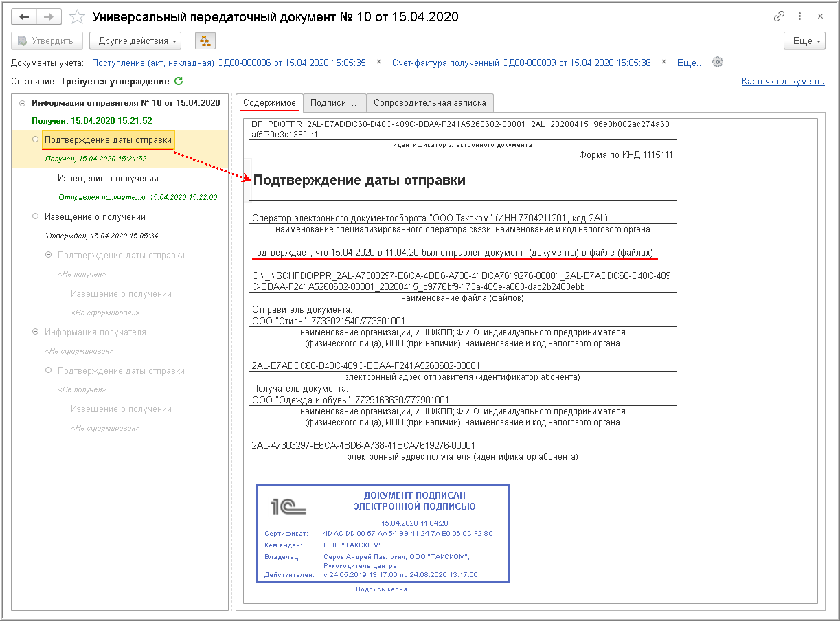The height and width of the screenshot is (621, 840).
Task: Open Карточка документа link
Action: point(783,81)
